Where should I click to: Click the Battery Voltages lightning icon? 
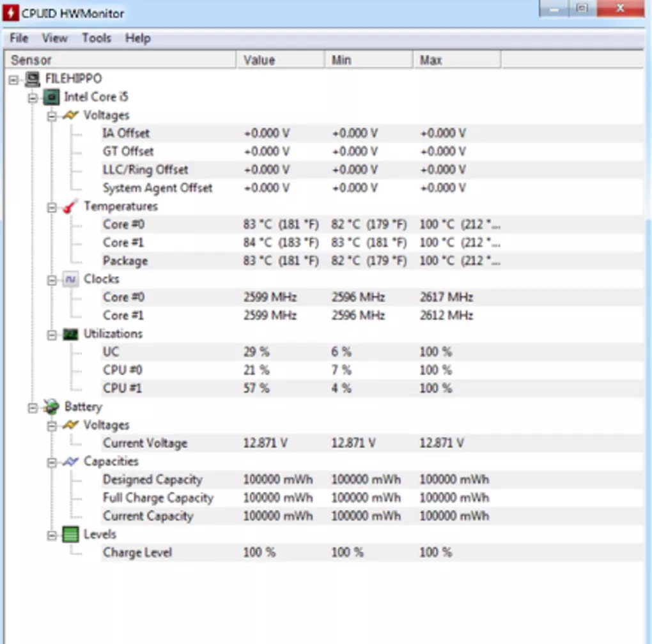click(x=70, y=425)
